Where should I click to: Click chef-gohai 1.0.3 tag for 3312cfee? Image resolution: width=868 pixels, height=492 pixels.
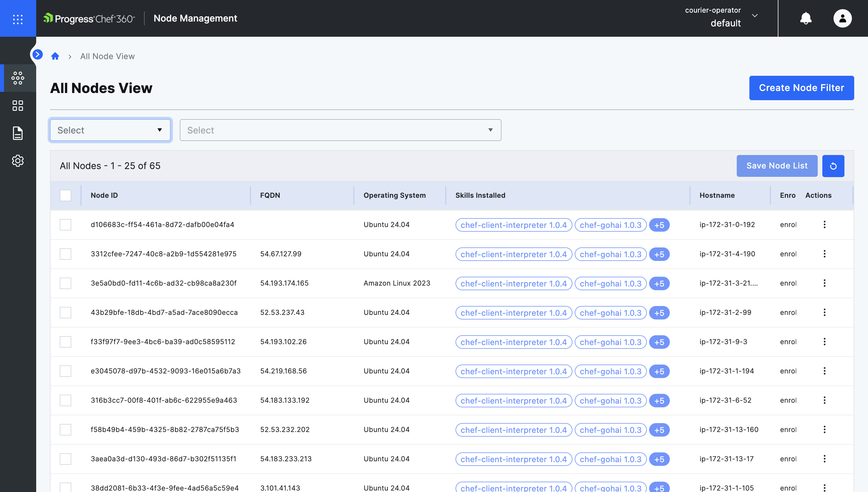click(610, 254)
